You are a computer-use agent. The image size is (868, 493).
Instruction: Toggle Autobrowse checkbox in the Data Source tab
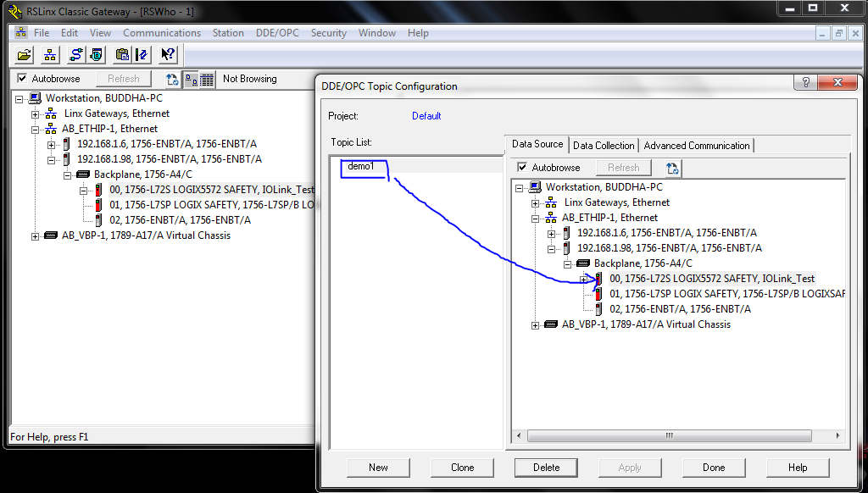click(522, 167)
